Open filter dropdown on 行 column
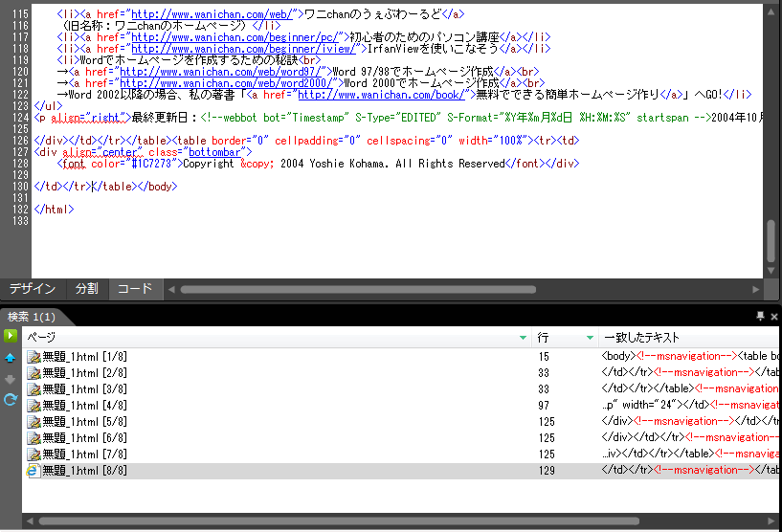The width and height of the screenshot is (782, 532). 590,338
